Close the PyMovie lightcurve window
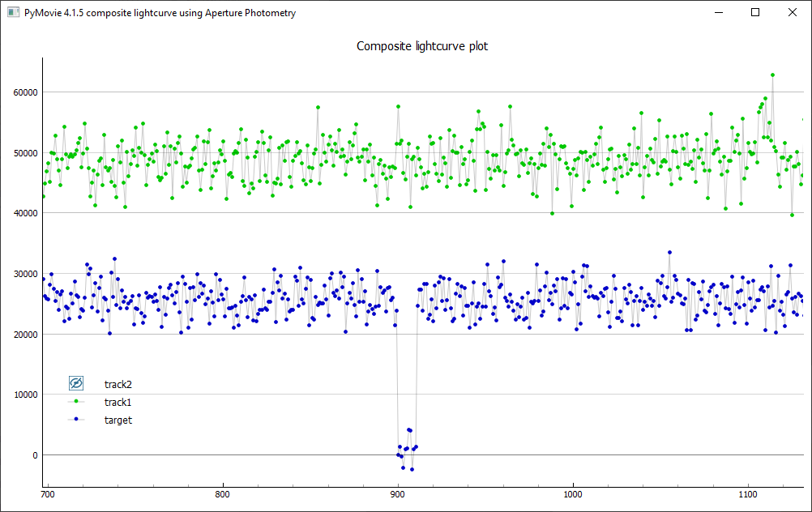 (x=793, y=13)
